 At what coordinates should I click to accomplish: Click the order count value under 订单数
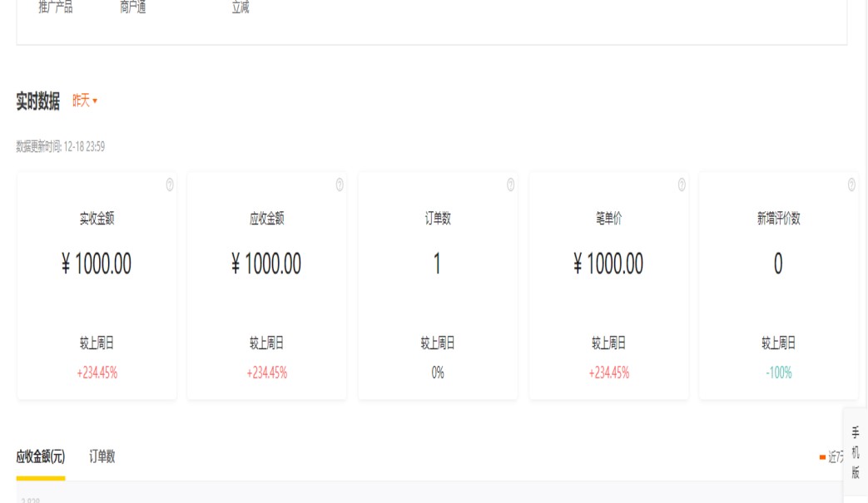[437, 264]
